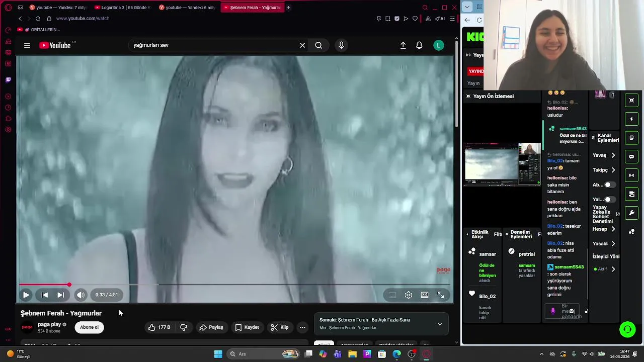Open paga play channel name link
This screenshot has width=644, height=362.
[49, 325]
